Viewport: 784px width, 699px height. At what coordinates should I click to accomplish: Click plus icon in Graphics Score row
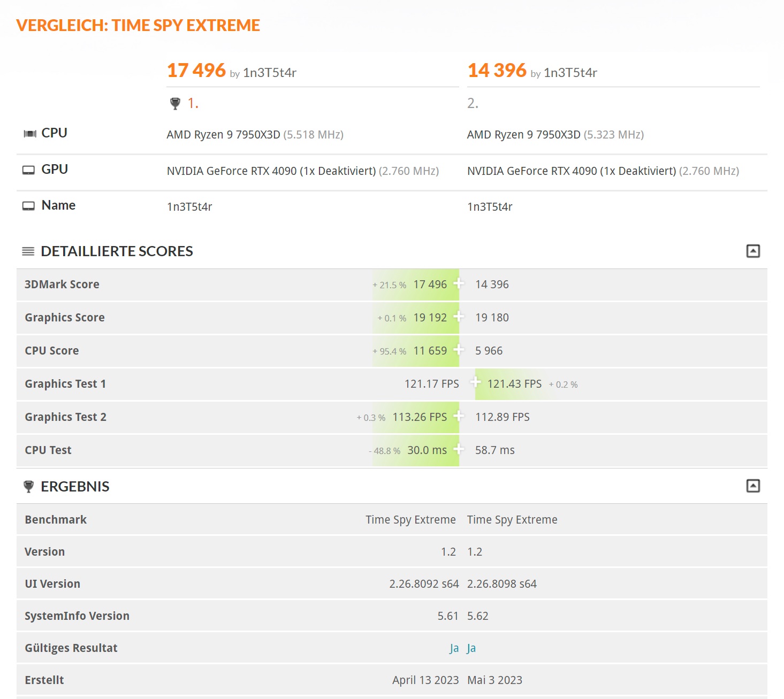[459, 317]
